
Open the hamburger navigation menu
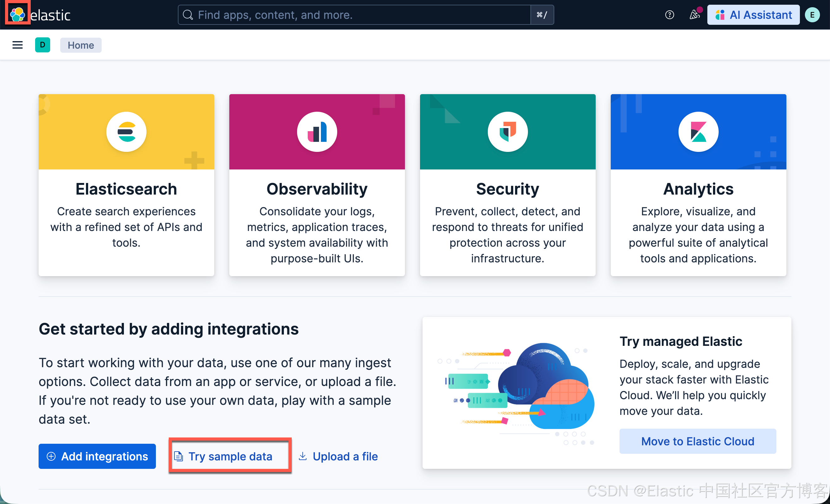click(x=18, y=45)
